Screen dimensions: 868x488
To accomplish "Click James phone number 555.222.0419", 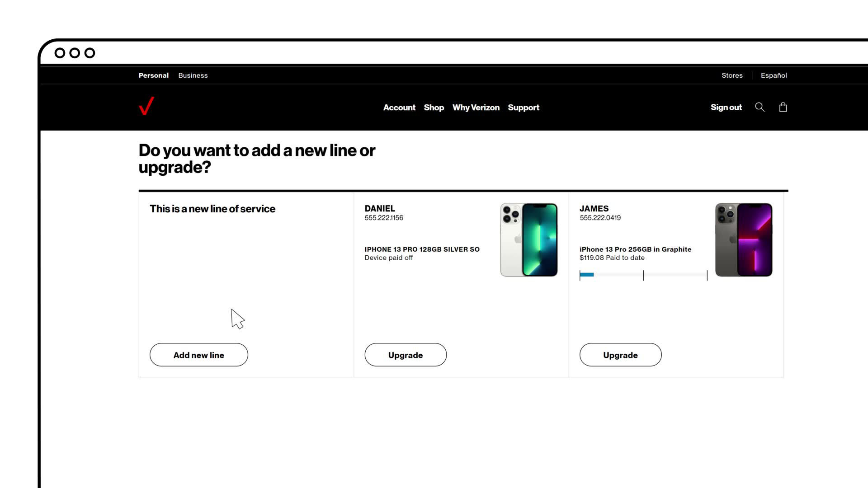I will (x=600, y=217).
